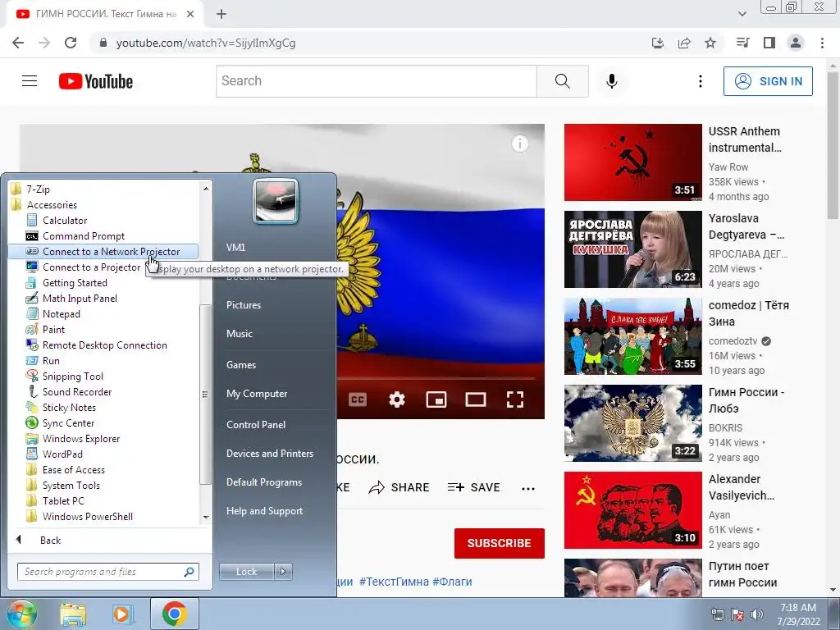Open Music from the Start menu
The height and width of the screenshot is (630, 840).
(x=240, y=333)
